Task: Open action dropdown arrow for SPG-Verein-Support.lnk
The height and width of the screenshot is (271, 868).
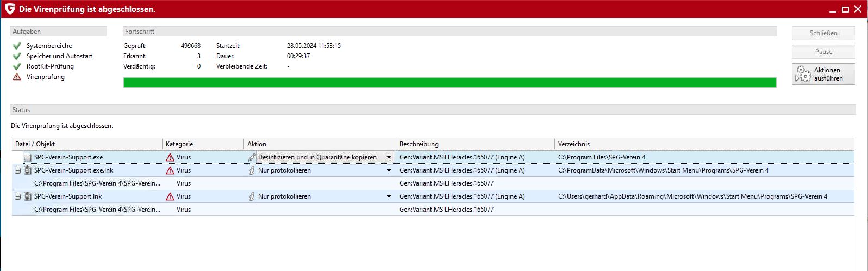Action: tap(389, 196)
